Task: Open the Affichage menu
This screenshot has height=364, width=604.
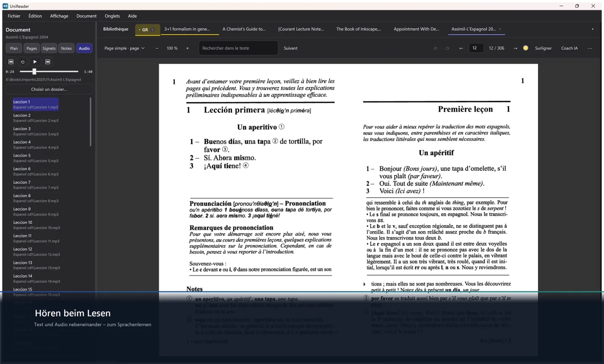Action: coord(59,16)
